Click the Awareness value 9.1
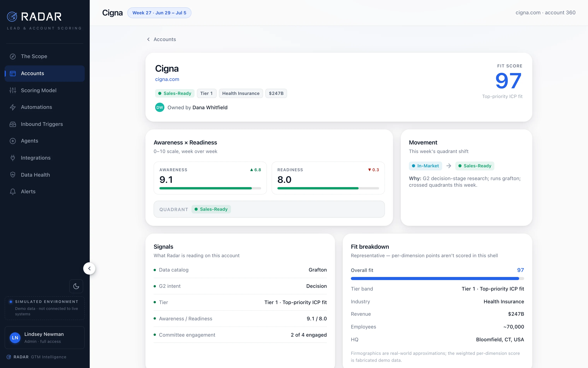This screenshot has width=588, height=368. point(166,180)
